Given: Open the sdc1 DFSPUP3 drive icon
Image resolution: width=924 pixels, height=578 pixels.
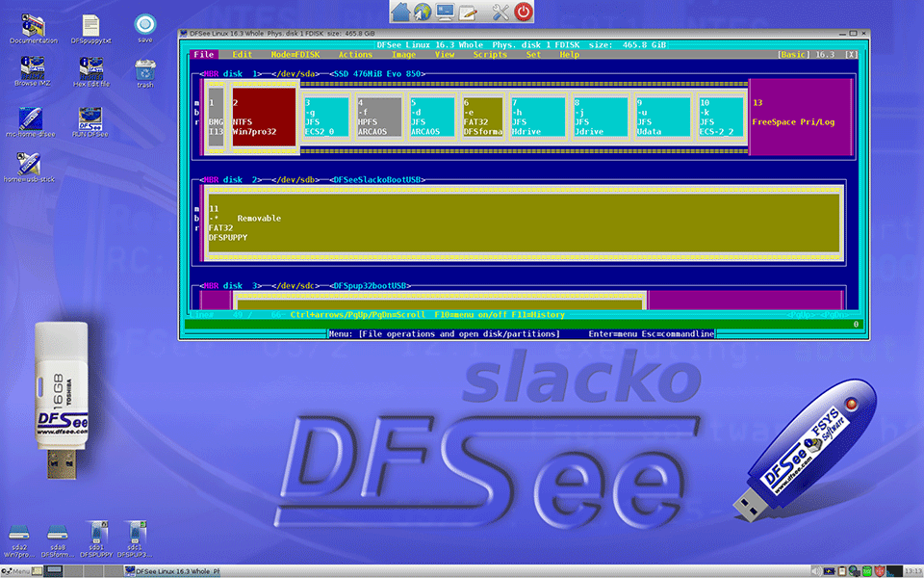Looking at the screenshot, I should coord(135,539).
